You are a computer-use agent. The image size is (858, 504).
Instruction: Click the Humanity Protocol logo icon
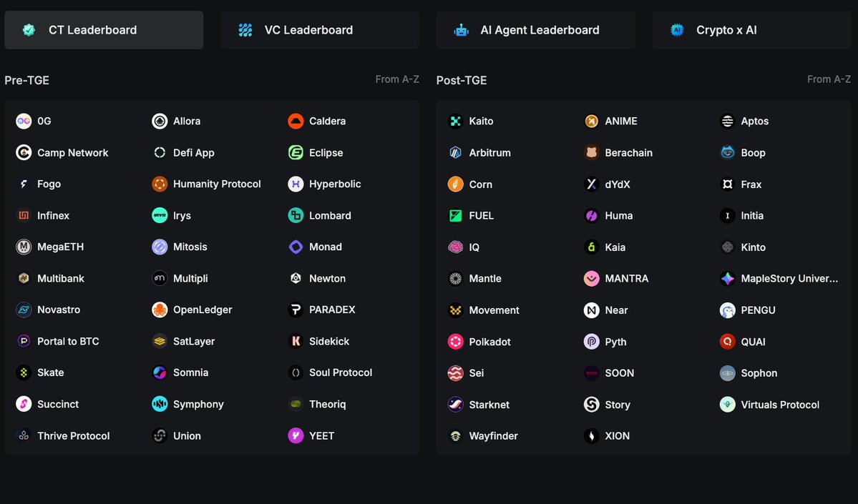(x=160, y=184)
